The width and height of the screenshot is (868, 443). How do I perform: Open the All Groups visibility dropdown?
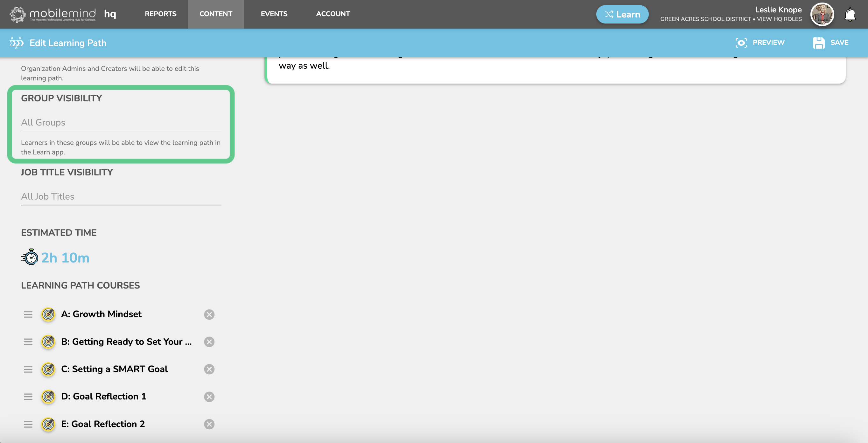(121, 123)
